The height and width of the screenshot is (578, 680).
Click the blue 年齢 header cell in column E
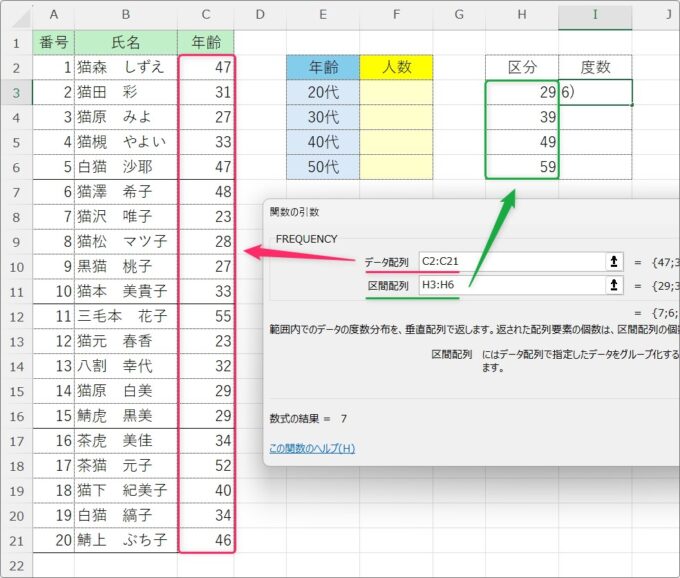[x=322, y=67]
